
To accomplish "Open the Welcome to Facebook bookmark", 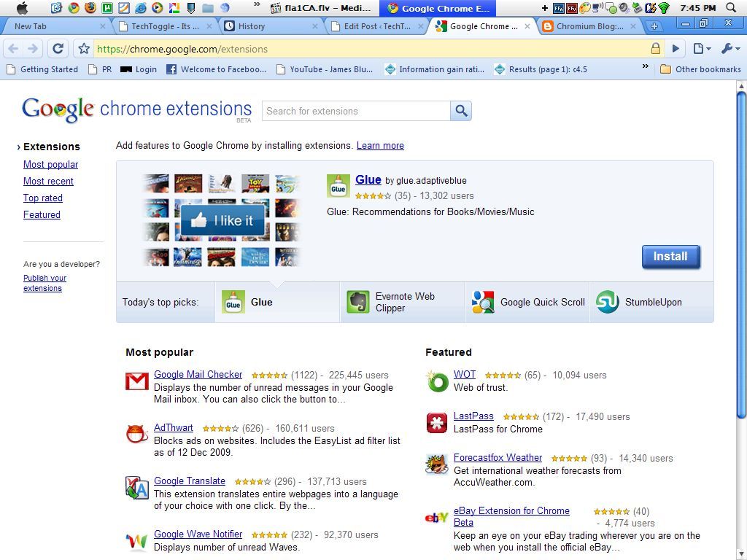I will [x=216, y=69].
